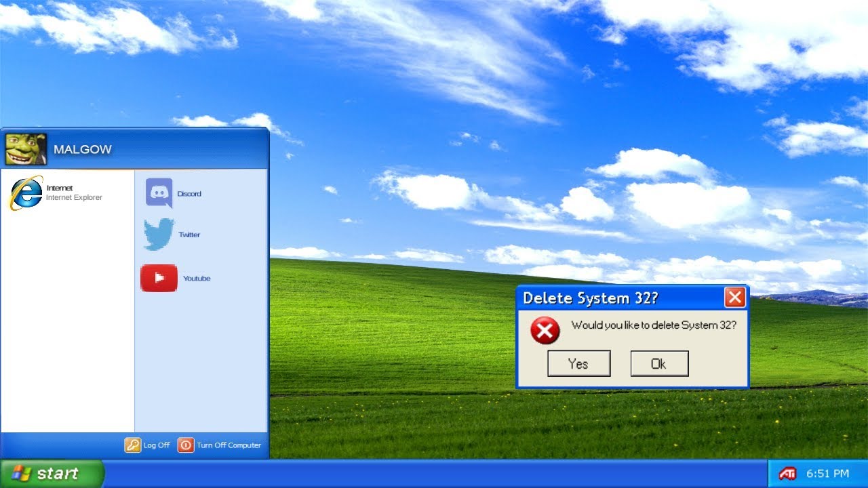
Task: Open the Twitter bird icon
Action: [159, 235]
